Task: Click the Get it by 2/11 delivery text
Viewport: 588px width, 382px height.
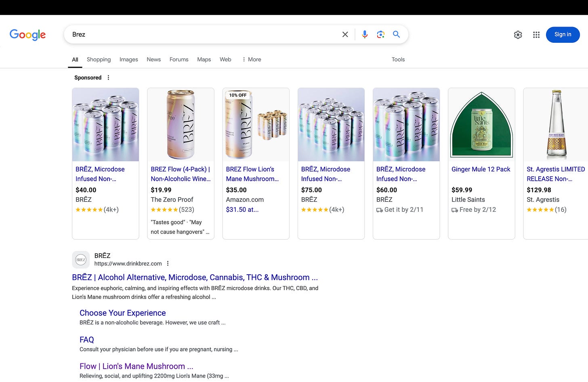Action: pos(400,210)
